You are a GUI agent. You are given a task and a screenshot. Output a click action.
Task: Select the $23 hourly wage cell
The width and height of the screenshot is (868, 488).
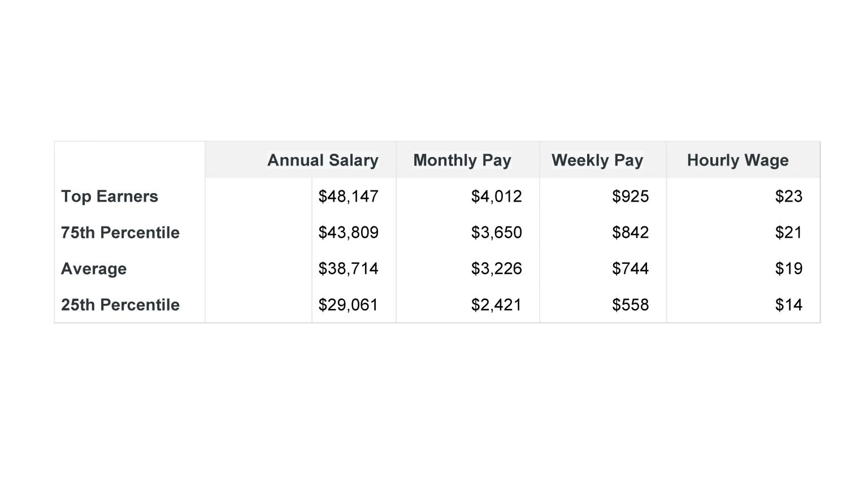pyautogui.click(x=788, y=197)
